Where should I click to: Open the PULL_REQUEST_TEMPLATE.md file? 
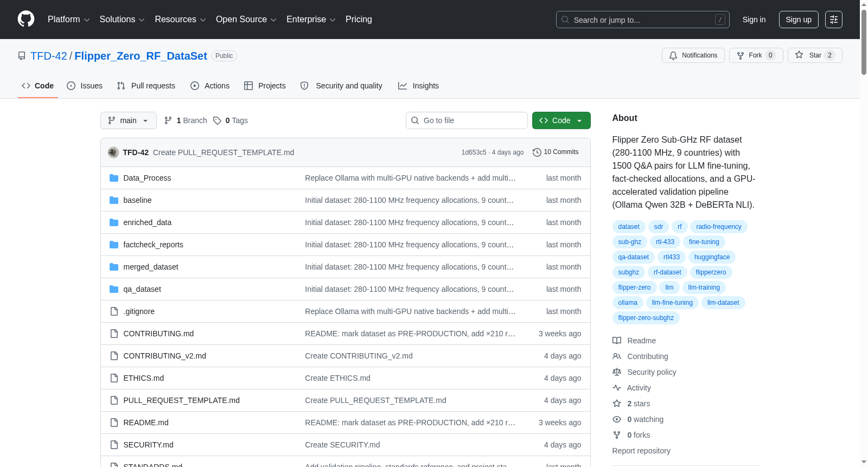(181, 400)
